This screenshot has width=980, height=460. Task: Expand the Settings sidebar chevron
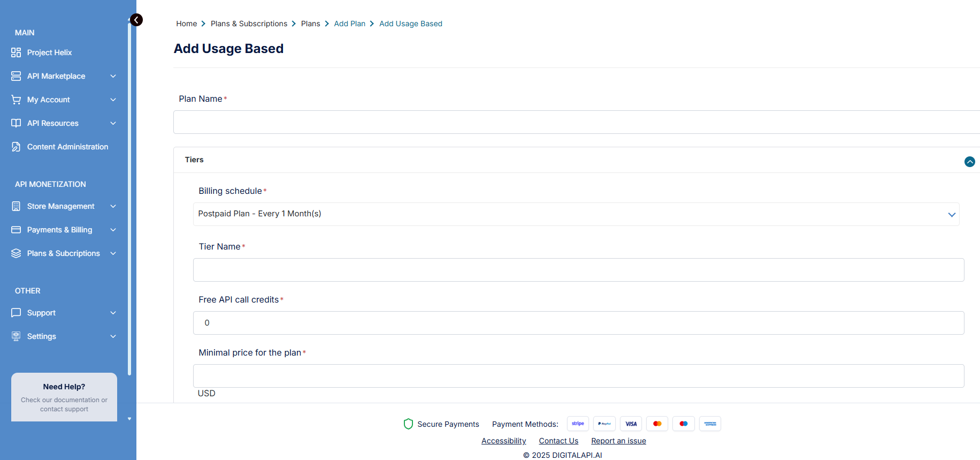113,336
